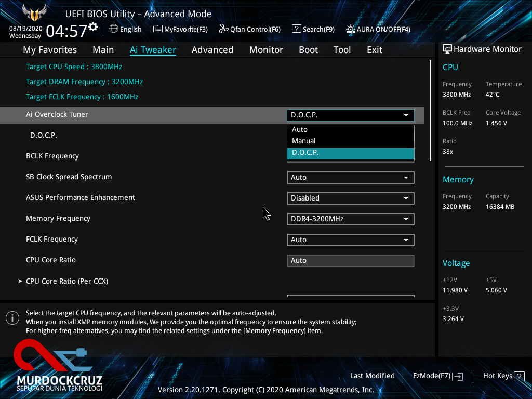Open the Monitor tab

(x=267, y=50)
